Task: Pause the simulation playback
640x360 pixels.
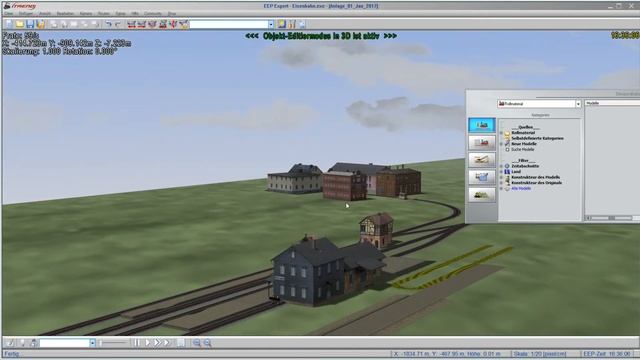Action: pyautogui.click(x=137, y=343)
